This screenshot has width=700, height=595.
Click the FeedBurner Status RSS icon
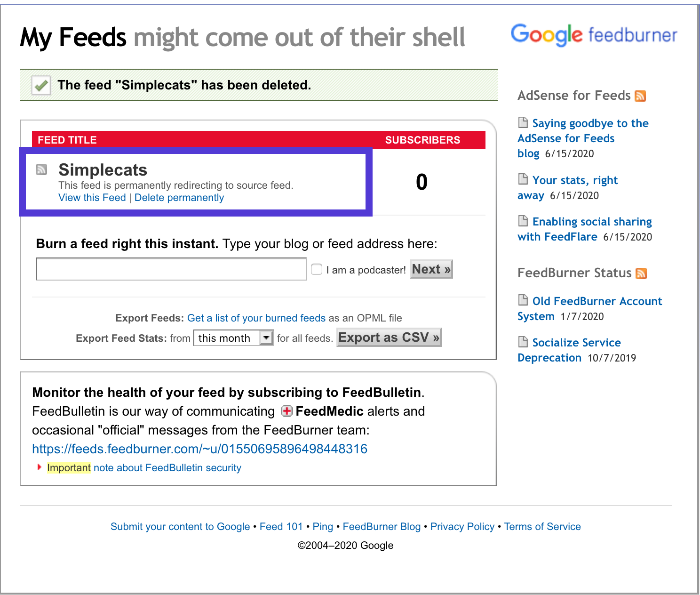coord(641,273)
